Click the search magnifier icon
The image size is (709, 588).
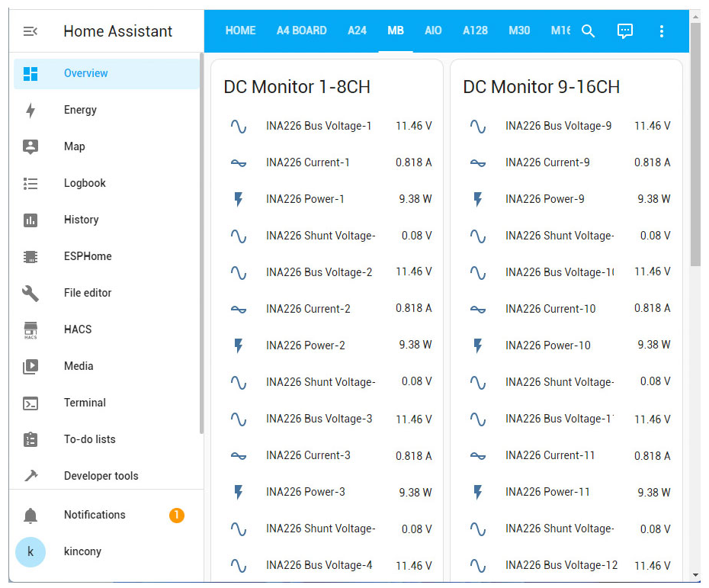[588, 31]
